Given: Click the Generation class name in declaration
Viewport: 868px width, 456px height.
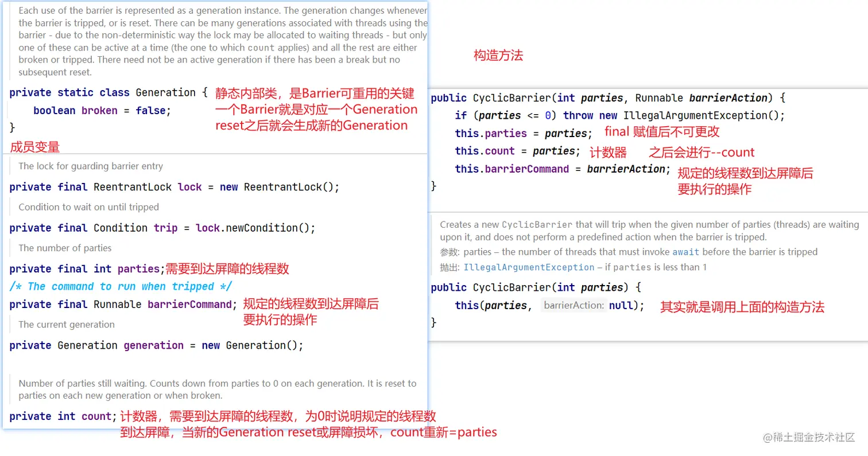Looking at the screenshot, I should coord(165,92).
